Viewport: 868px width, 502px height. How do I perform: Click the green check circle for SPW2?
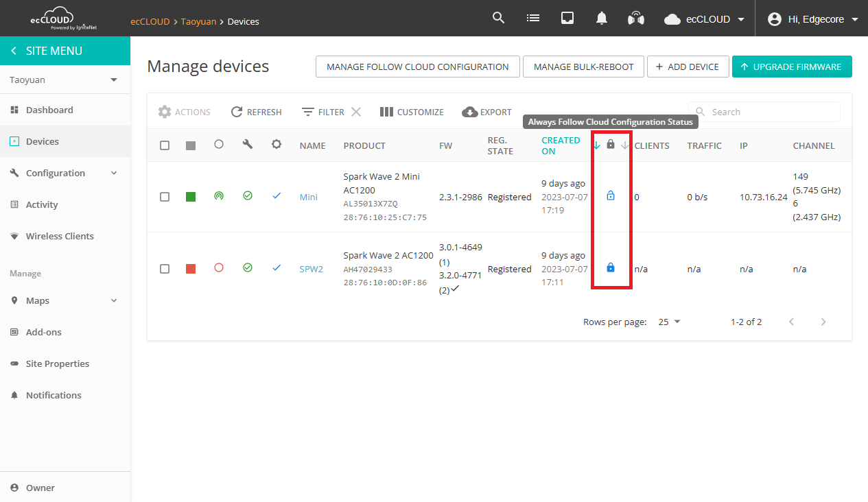[x=248, y=267]
